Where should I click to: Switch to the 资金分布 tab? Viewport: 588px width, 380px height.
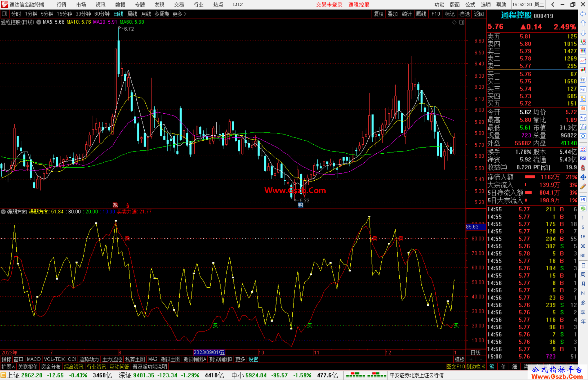51,367
